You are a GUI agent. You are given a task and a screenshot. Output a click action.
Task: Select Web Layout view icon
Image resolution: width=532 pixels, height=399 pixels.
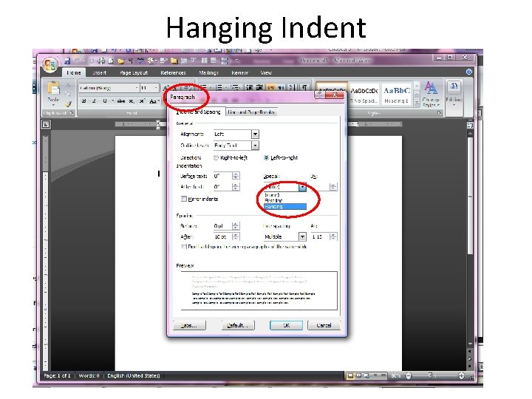point(366,375)
